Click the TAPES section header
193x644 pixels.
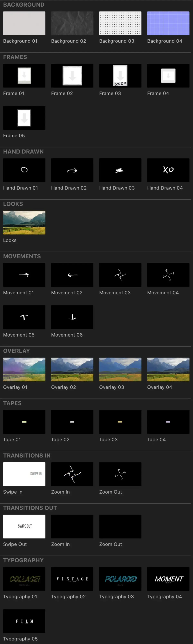pyautogui.click(x=12, y=403)
